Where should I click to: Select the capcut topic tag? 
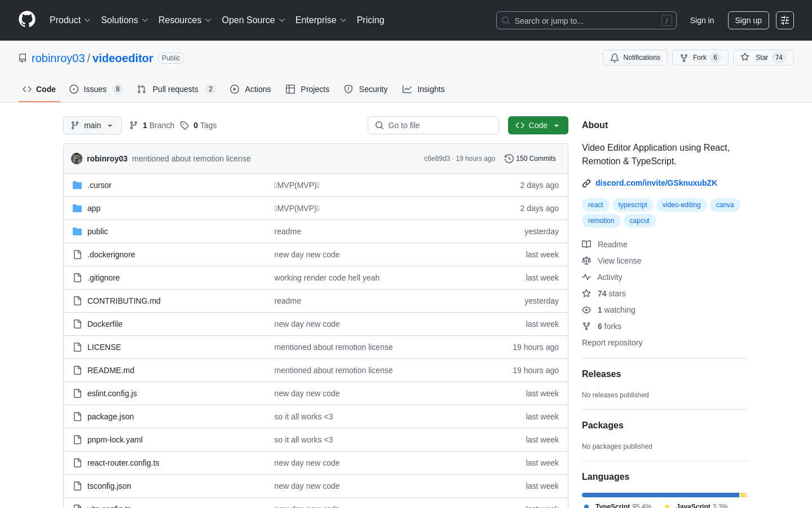(x=639, y=221)
